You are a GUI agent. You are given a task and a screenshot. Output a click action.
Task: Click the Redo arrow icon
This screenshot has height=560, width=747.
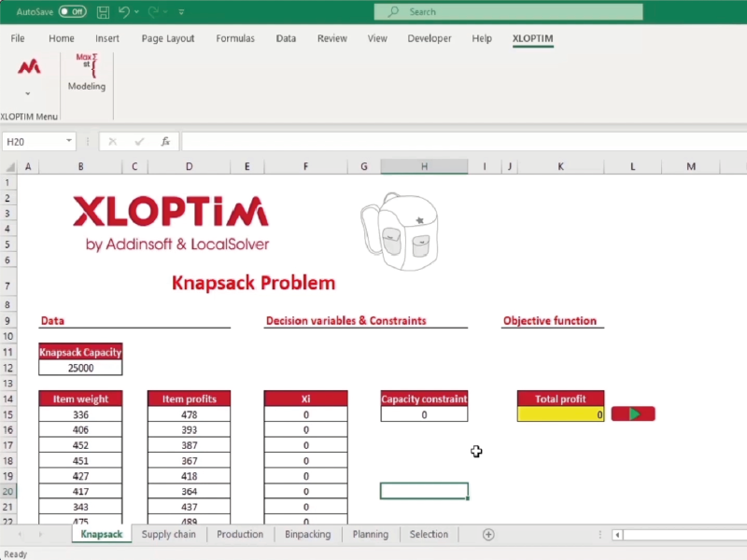click(153, 12)
